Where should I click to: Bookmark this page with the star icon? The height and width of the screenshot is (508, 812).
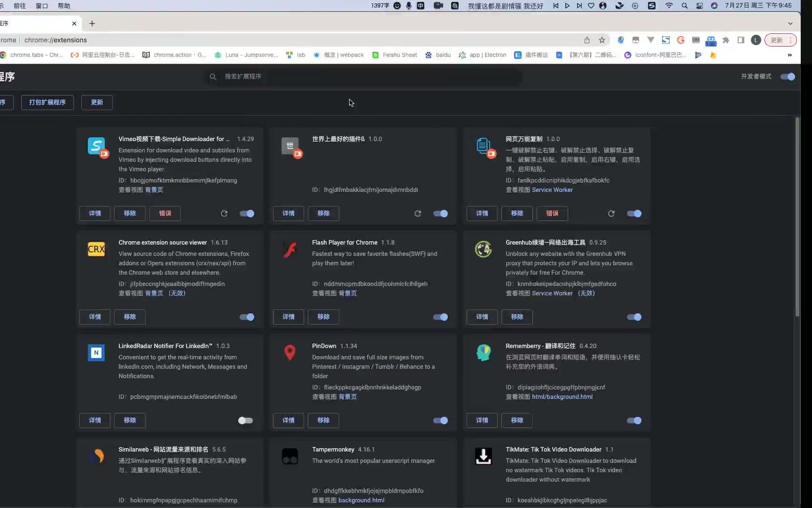point(602,40)
